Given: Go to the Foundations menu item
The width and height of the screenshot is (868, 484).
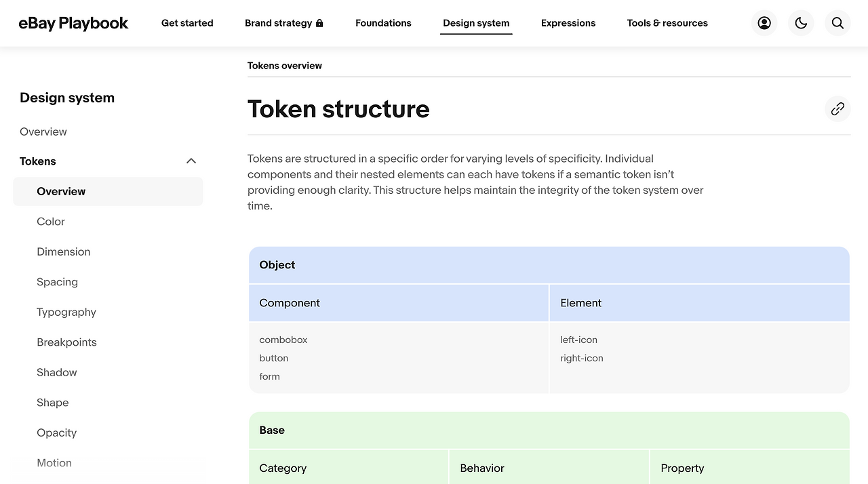Looking at the screenshot, I should (x=383, y=23).
